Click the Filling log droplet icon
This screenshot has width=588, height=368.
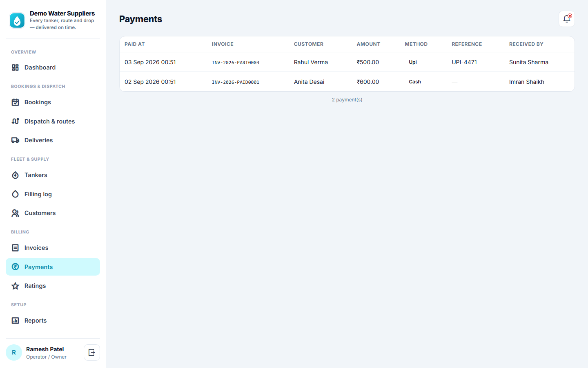[16, 194]
